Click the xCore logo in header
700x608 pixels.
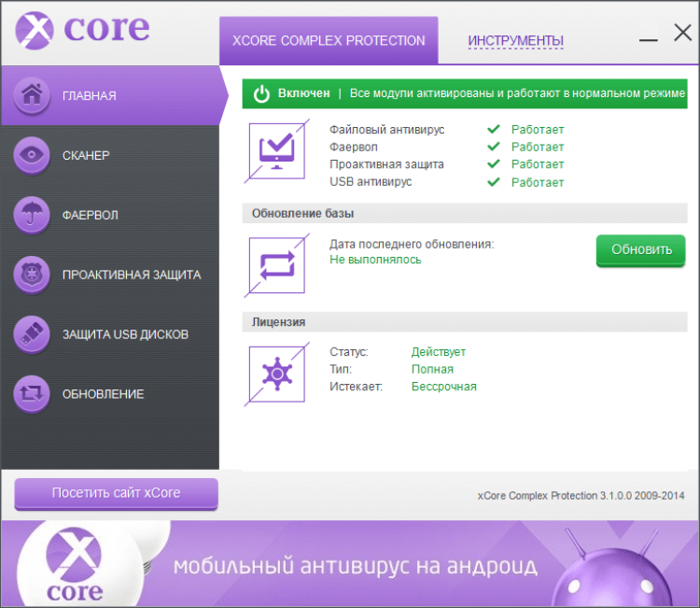(x=82, y=30)
